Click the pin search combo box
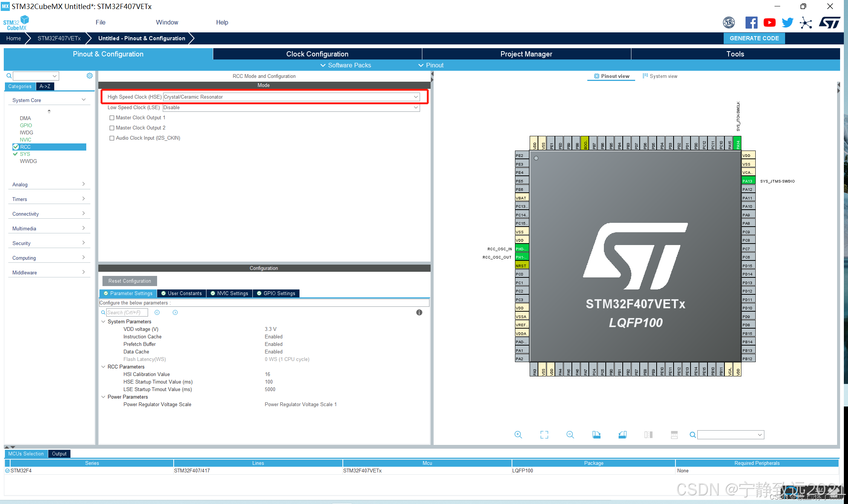The height and width of the screenshot is (504, 848). tap(730, 435)
